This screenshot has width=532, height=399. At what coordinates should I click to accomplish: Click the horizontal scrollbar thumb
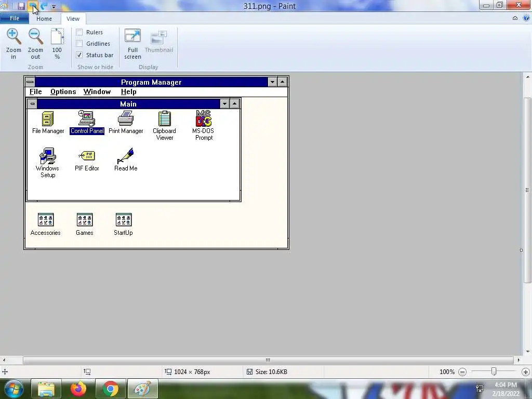pos(268,360)
